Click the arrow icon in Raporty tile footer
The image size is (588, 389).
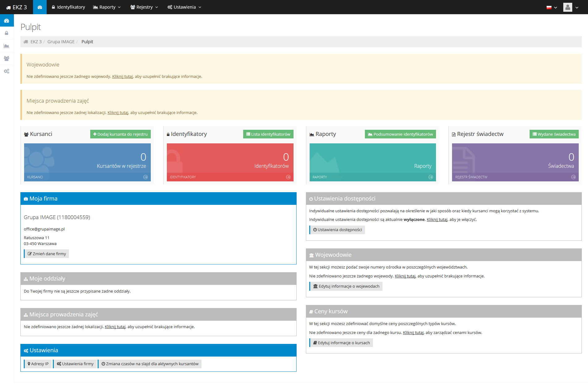(x=431, y=177)
